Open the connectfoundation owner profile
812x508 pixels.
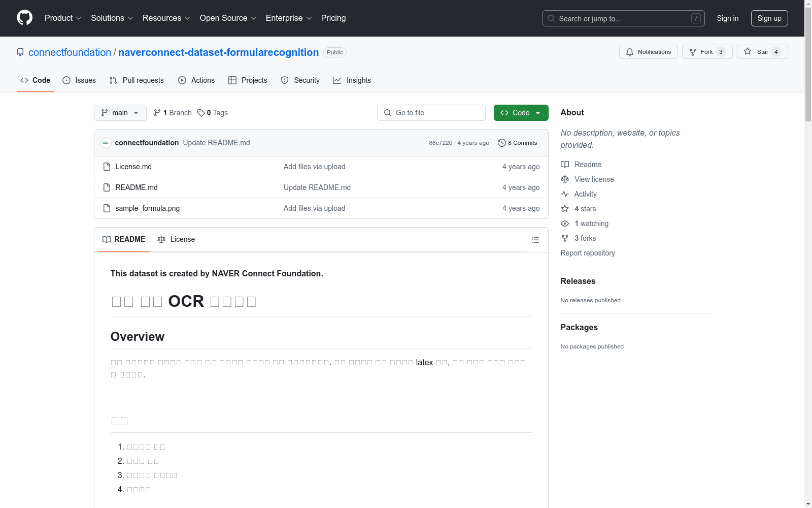70,52
